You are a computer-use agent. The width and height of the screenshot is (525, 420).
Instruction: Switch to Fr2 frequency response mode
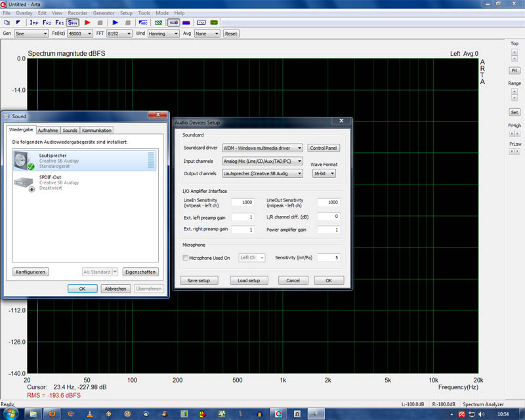click(x=47, y=22)
